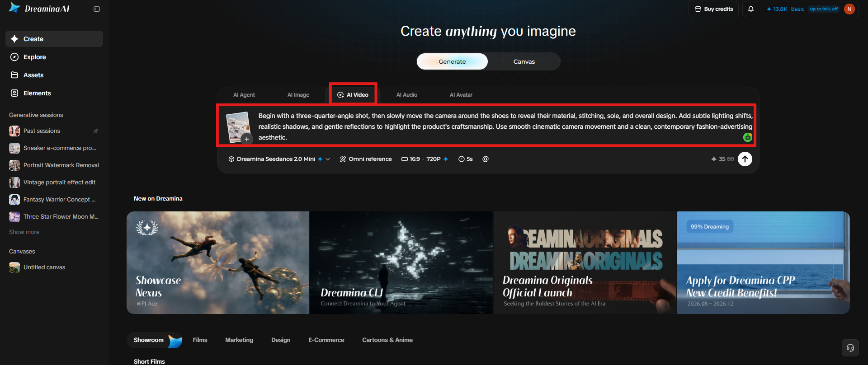Open Sneaker e-commerce session thumbnail icon
The height and width of the screenshot is (365, 868).
[14, 148]
